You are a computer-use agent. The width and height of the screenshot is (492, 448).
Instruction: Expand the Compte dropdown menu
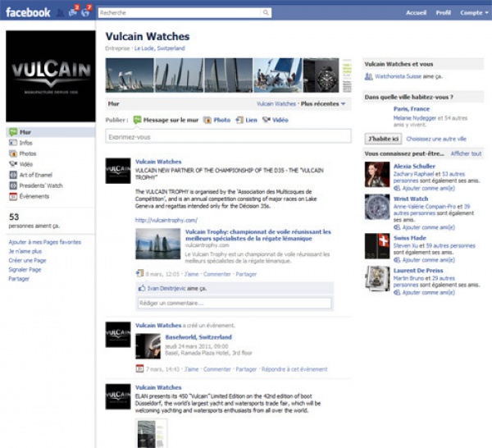(474, 13)
